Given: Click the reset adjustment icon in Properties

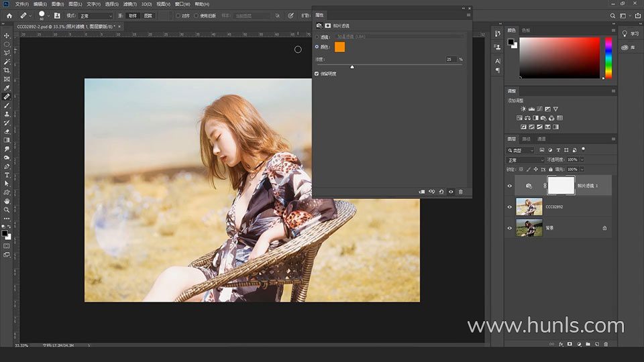Looking at the screenshot, I should (441, 192).
